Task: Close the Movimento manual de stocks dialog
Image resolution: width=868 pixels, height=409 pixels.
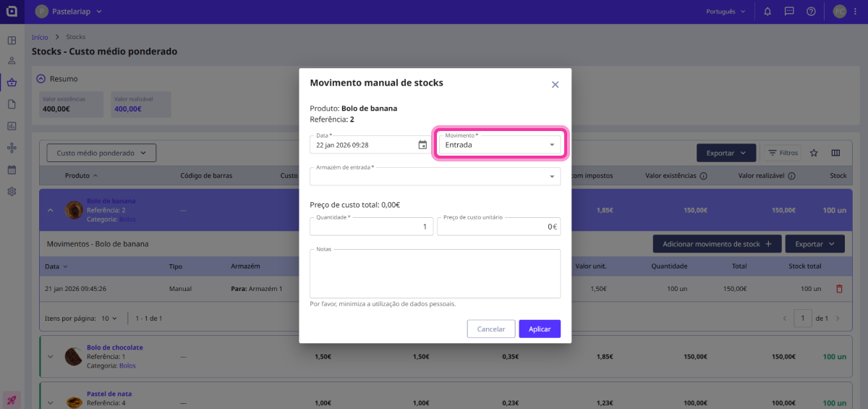Action: click(555, 85)
